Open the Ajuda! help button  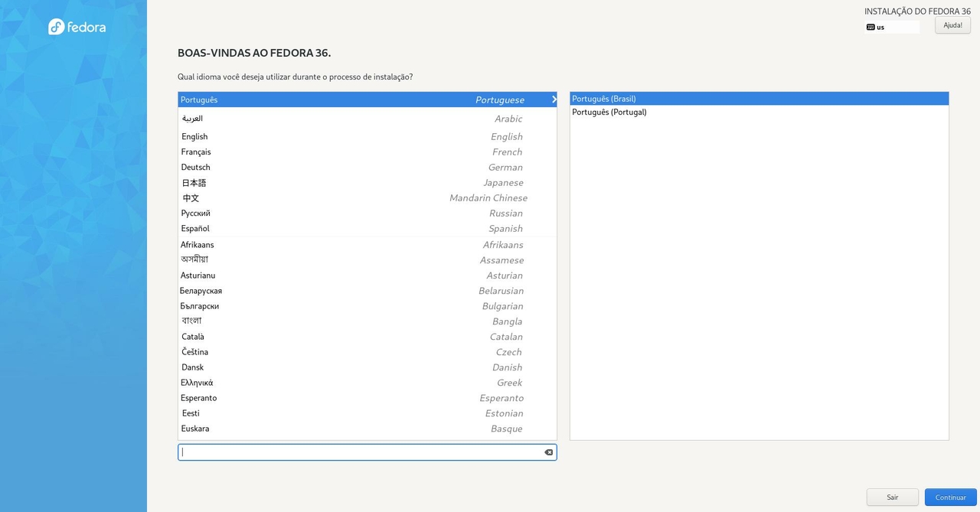coord(952,24)
